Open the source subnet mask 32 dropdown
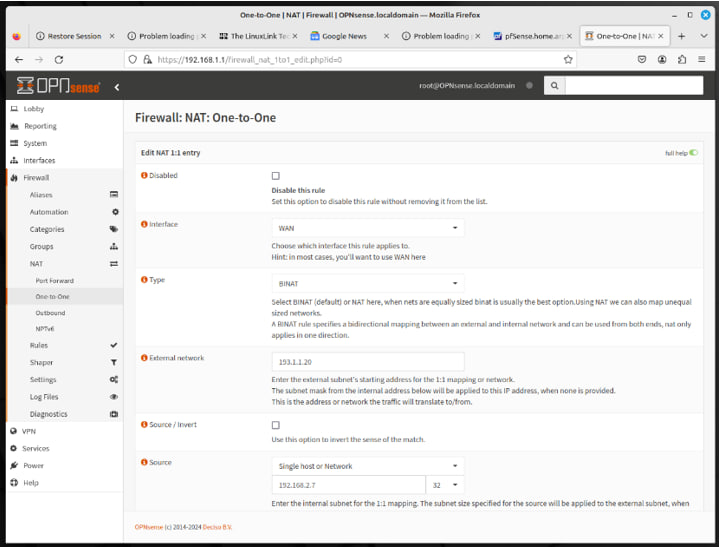 tap(445, 485)
